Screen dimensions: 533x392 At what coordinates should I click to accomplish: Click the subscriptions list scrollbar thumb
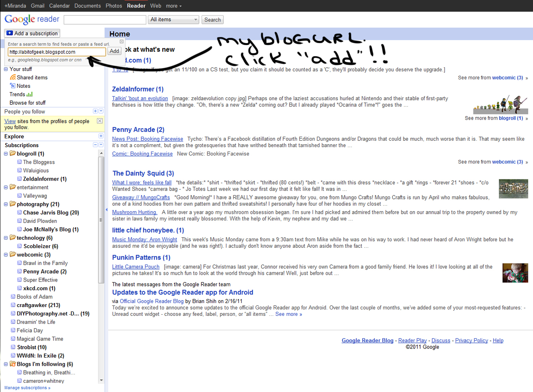[101, 220]
